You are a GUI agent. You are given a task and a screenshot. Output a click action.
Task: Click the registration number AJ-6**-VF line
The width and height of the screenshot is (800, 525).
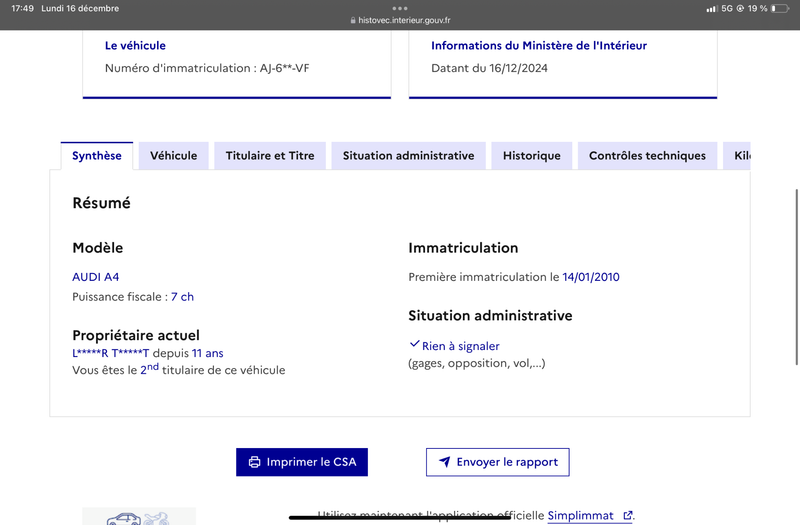click(207, 68)
